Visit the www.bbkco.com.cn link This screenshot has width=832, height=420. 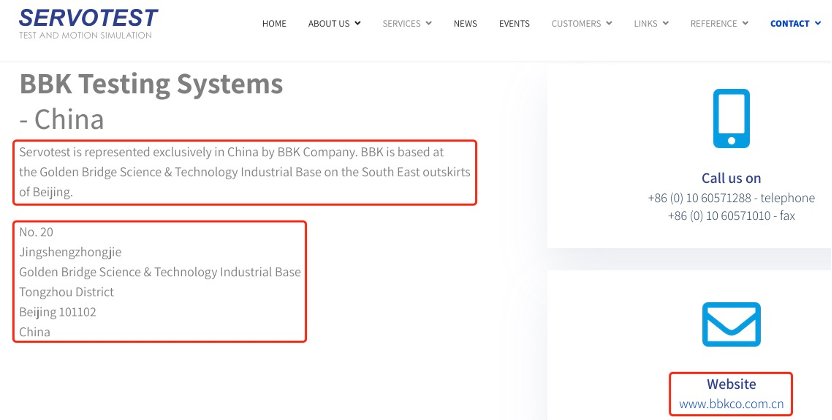click(731, 404)
